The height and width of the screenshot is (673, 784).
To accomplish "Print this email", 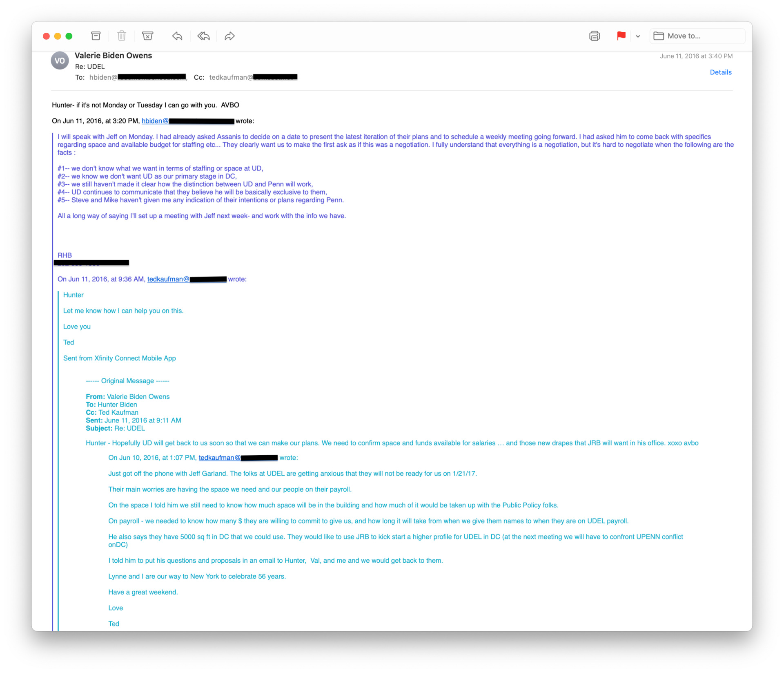I will pyautogui.click(x=595, y=36).
